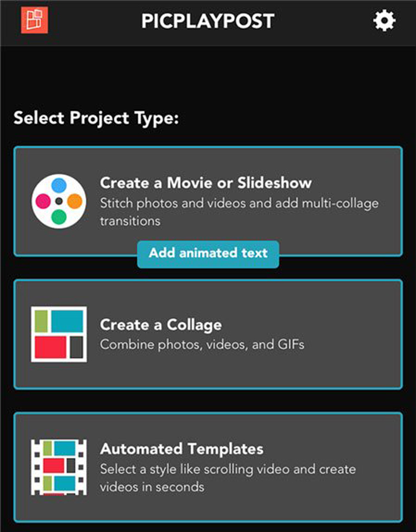
Task: Click the red block in collage icon
Action: [50, 347]
